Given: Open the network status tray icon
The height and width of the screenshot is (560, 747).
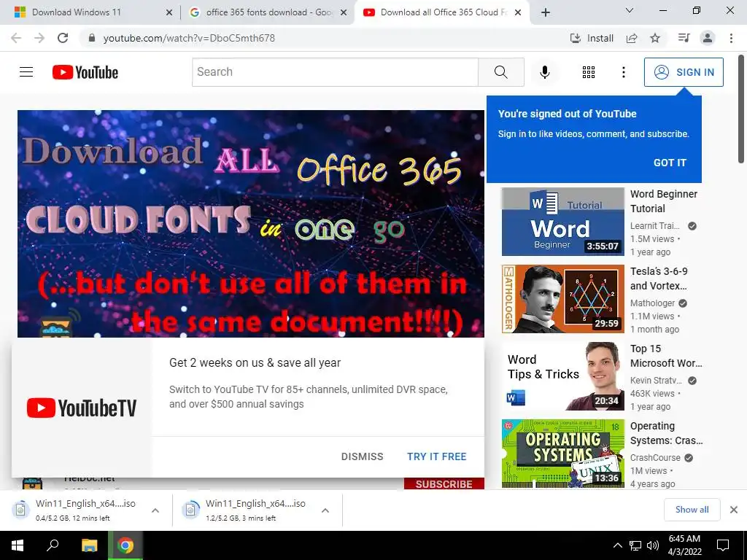Looking at the screenshot, I should pyautogui.click(x=635, y=545).
